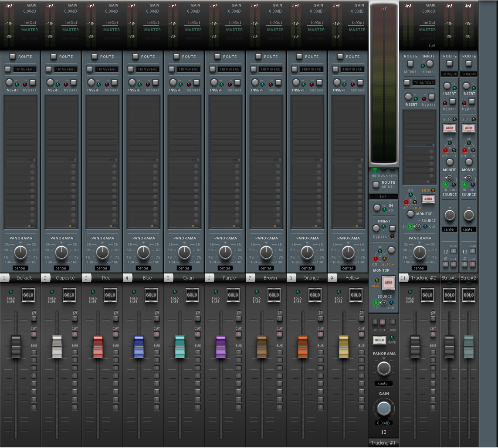The width and height of the screenshot is (498, 448).
Task: Click the 'center' pan value on Opposite channel
Action: coord(61,268)
